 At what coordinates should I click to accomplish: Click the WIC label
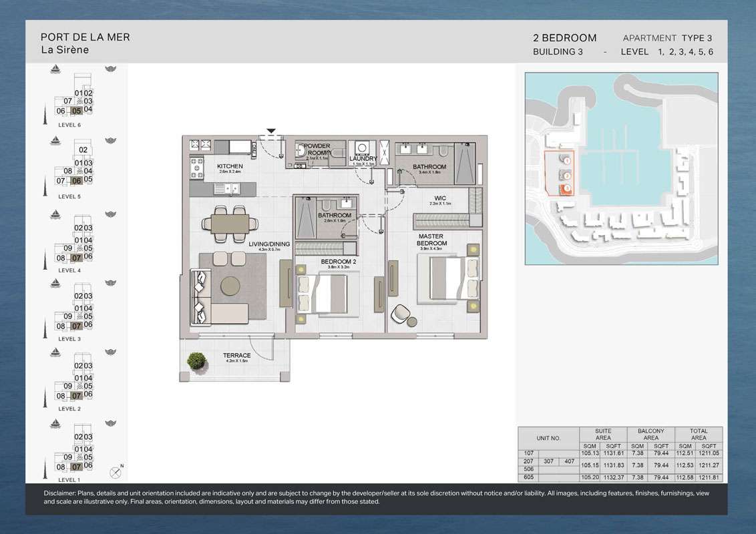coord(440,198)
